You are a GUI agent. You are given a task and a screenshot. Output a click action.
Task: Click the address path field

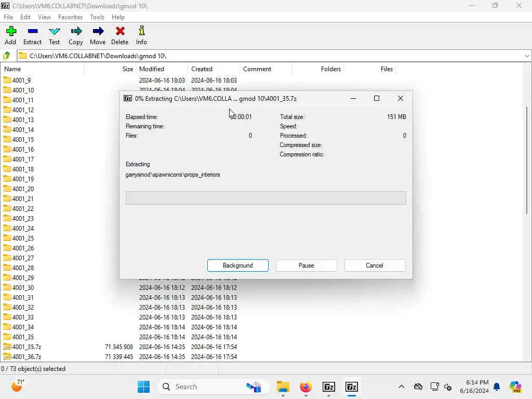pos(271,56)
